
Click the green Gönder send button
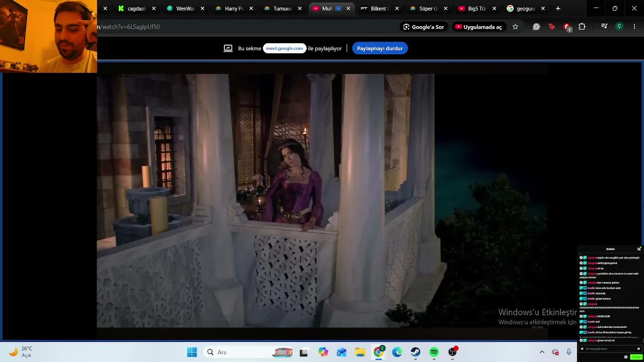coord(636,357)
